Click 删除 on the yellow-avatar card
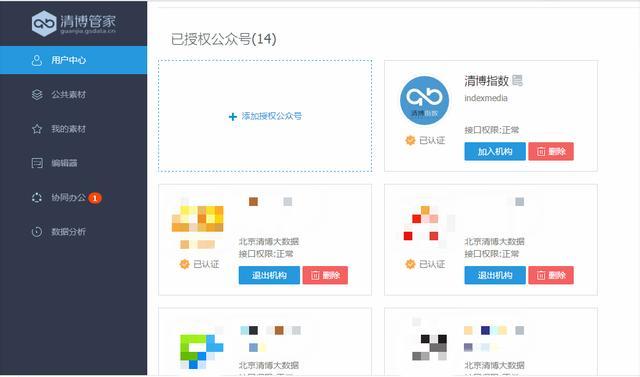640x377 pixels. point(325,275)
